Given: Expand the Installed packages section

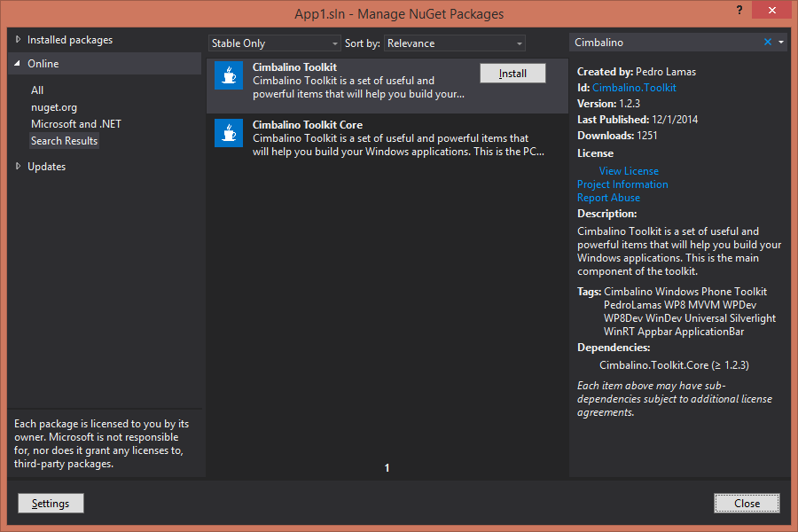Looking at the screenshot, I should pyautogui.click(x=19, y=40).
